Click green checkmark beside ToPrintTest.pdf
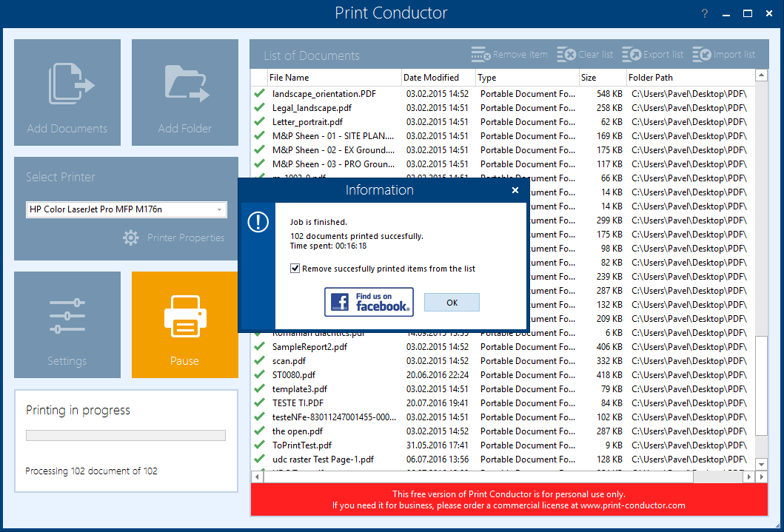This screenshot has height=532, width=784. [260, 445]
